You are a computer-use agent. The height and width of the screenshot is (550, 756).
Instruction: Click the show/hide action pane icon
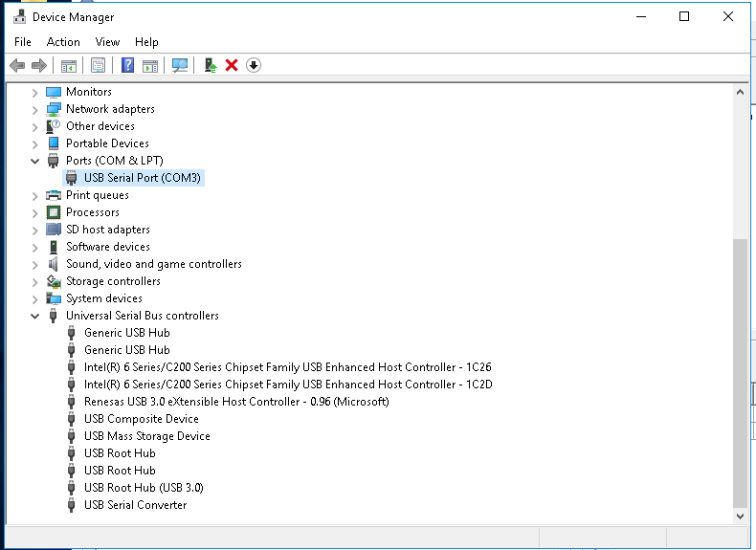tap(150, 66)
